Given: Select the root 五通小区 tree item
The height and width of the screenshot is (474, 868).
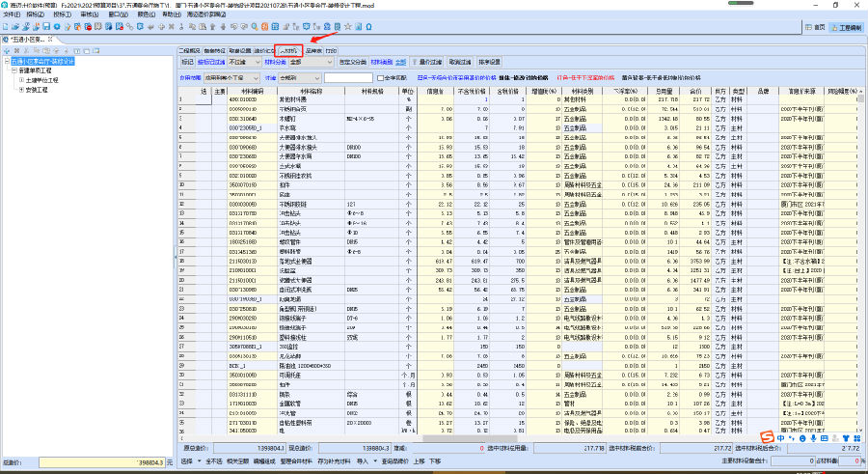Looking at the screenshot, I should click(42, 61).
